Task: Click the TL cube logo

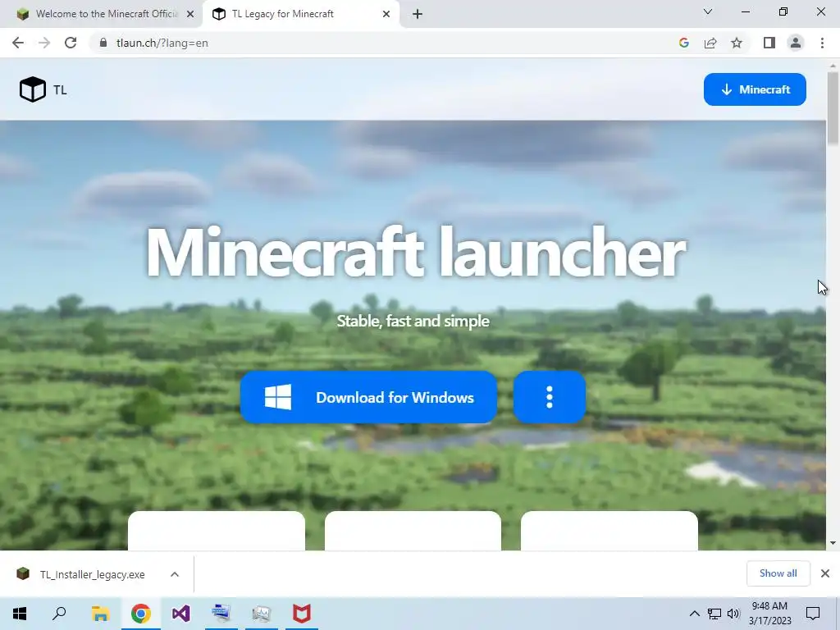Action: tap(33, 89)
